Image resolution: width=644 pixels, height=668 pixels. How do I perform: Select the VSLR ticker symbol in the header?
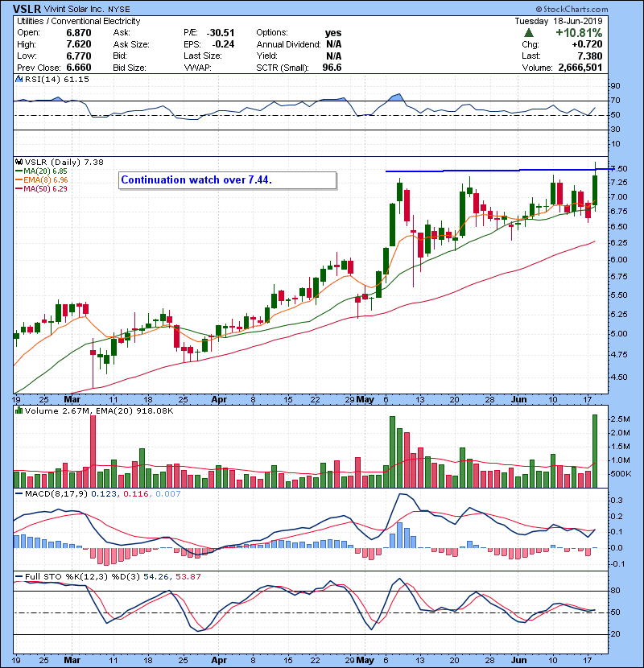pos(27,9)
